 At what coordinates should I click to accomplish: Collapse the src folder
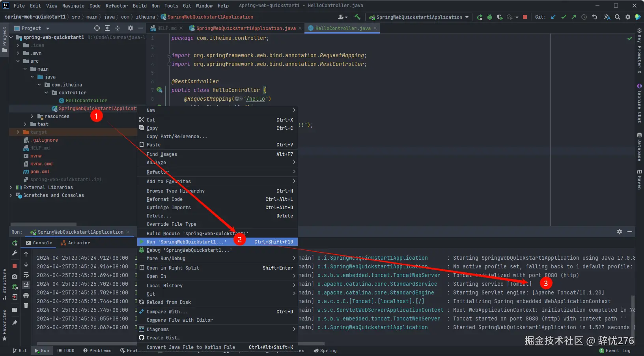[18, 61]
